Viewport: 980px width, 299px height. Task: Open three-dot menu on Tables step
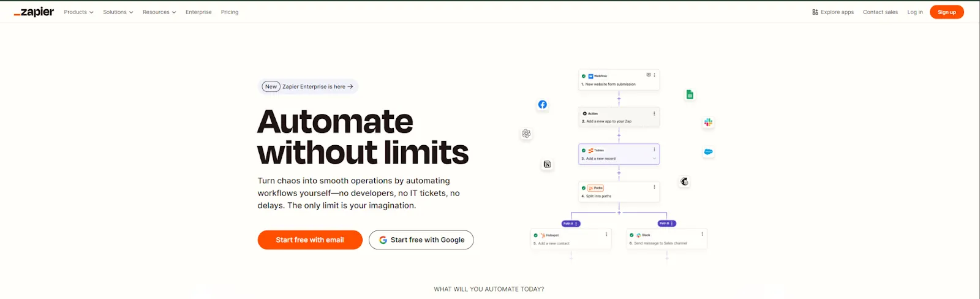pyautogui.click(x=654, y=149)
